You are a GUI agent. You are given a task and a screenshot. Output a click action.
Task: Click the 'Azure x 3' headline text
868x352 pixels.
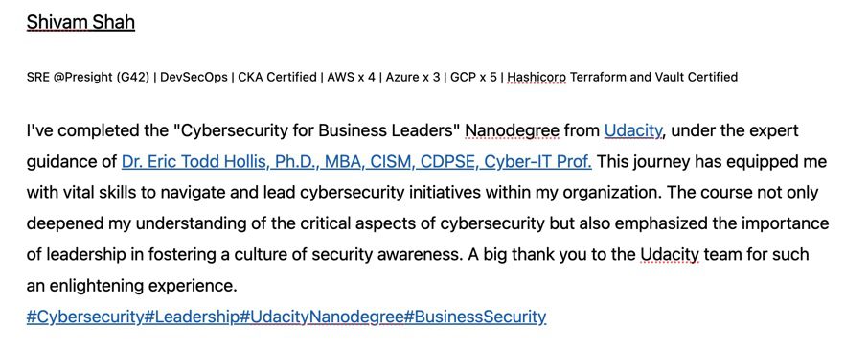point(413,77)
